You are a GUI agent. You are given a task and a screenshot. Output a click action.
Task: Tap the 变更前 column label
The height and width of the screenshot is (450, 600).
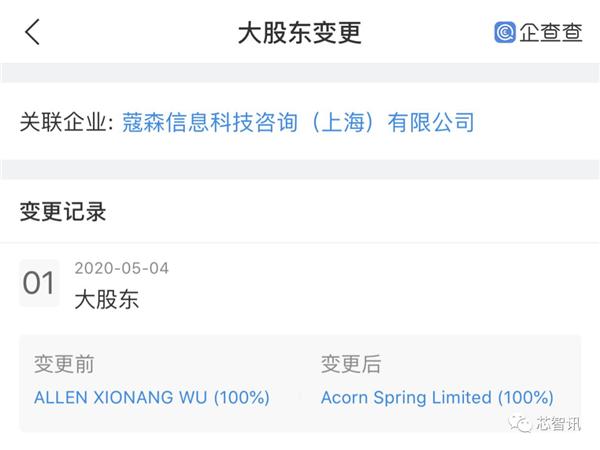64,364
